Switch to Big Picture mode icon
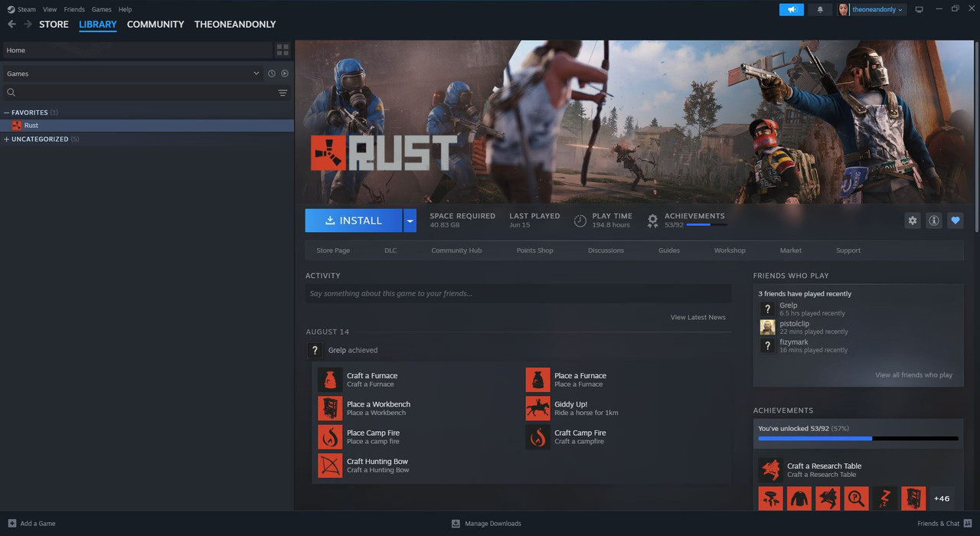980x536 pixels. tap(920, 9)
